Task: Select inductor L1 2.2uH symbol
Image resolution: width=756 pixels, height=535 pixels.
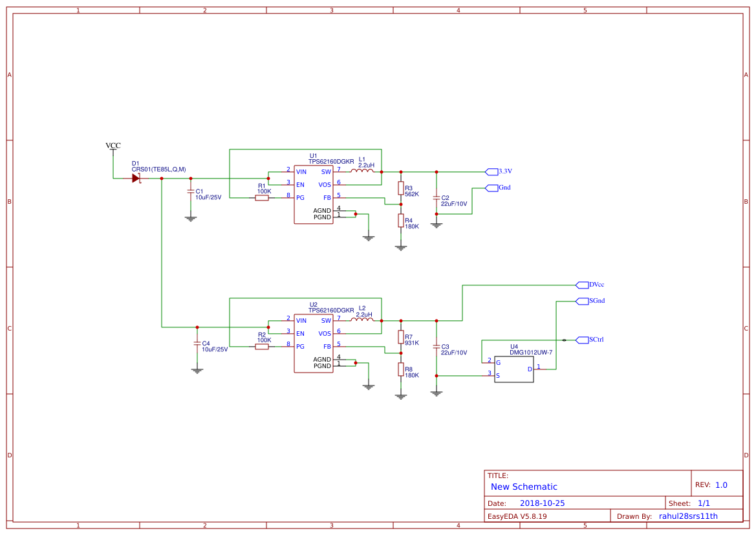Action: point(362,170)
